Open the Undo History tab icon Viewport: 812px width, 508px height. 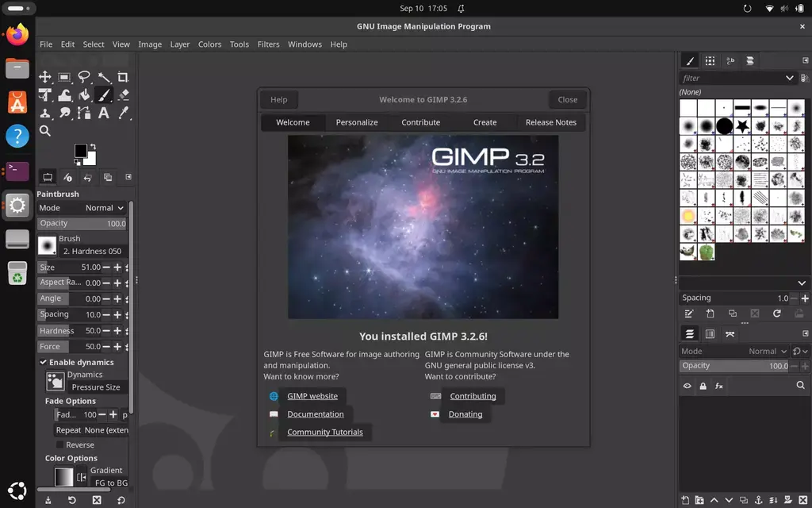(87, 177)
